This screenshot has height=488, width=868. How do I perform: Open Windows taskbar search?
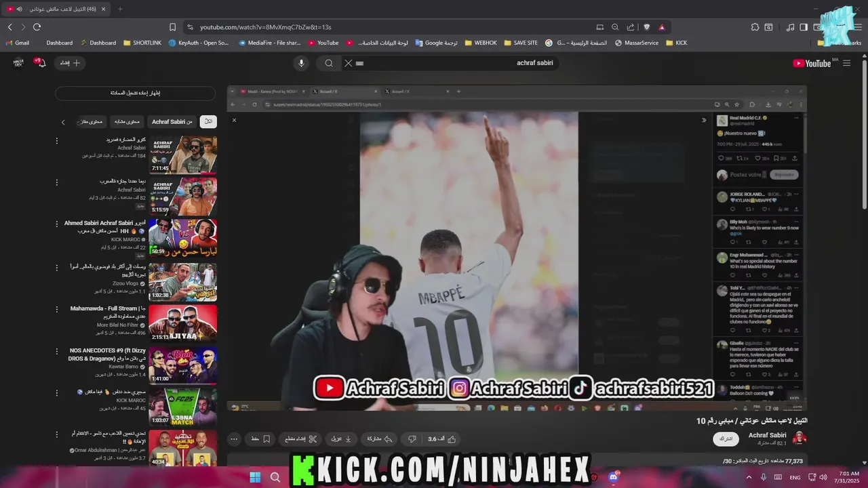[275, 477]
